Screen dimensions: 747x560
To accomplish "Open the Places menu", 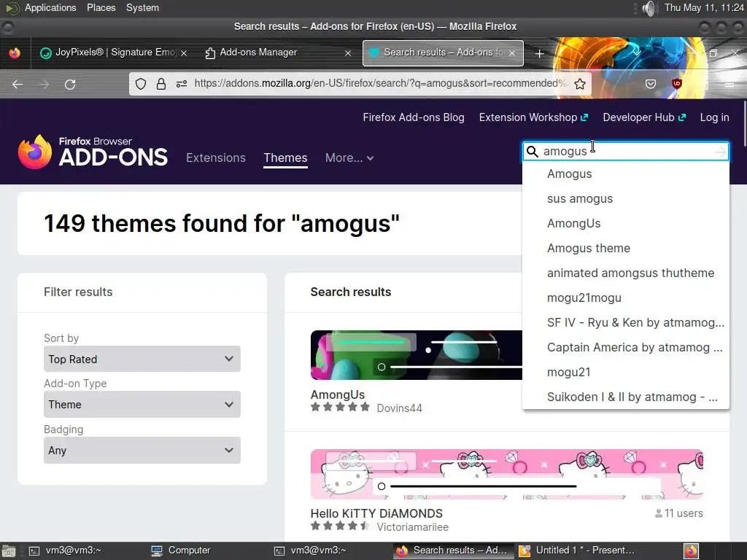I will pos(101,7).
